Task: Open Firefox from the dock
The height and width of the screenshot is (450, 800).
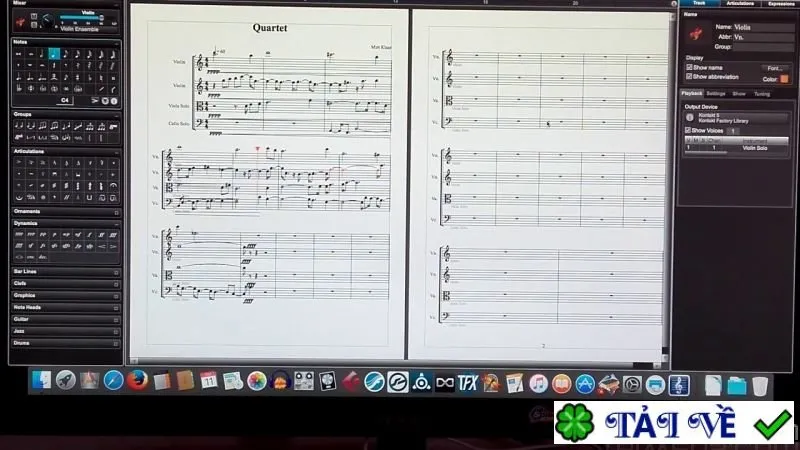Action: point(137,381)
